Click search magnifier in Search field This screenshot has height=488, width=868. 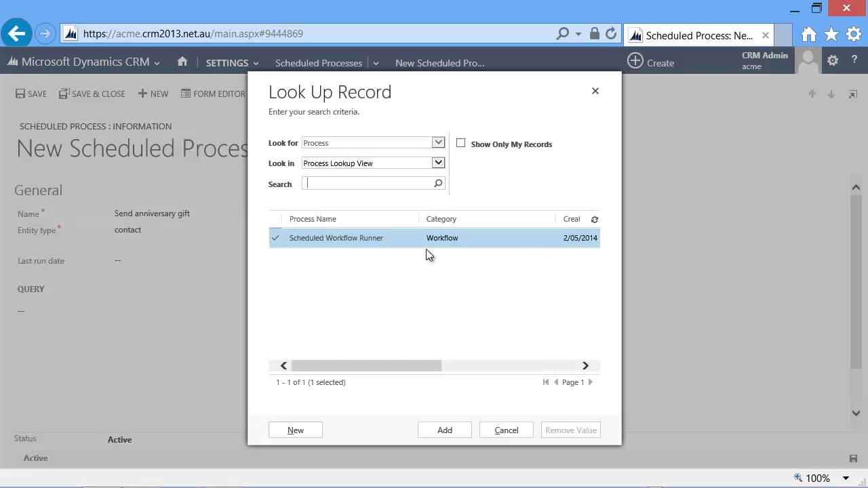click(x=438, y=183)
